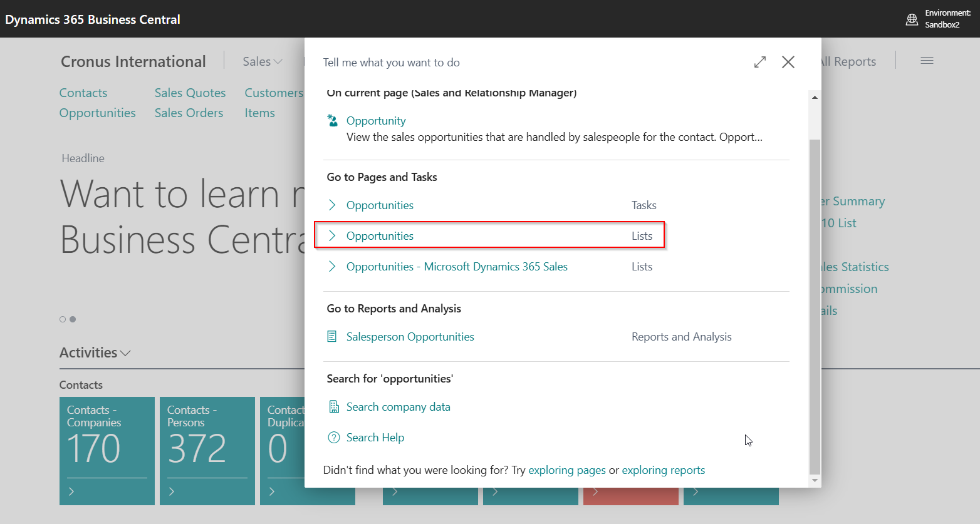Click the exploring pages link
The image size is (980, 524).
pyautogui.click(x=567, y=470)
